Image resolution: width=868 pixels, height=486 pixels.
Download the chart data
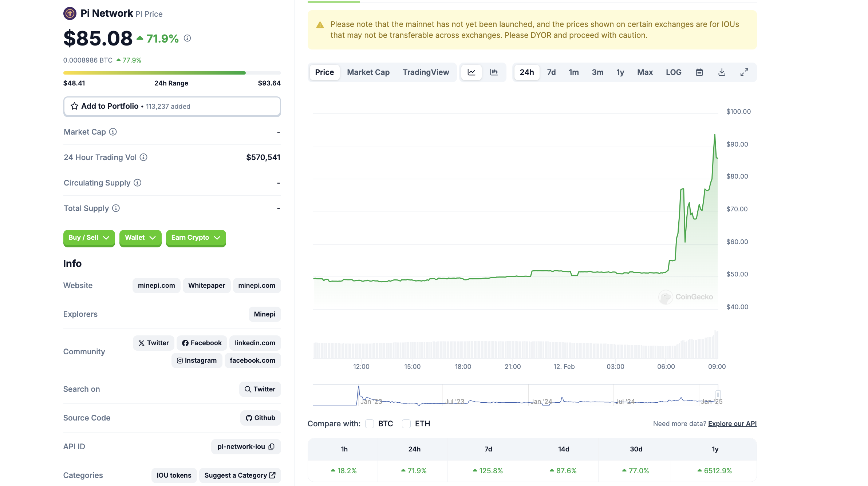pos(721,72)
